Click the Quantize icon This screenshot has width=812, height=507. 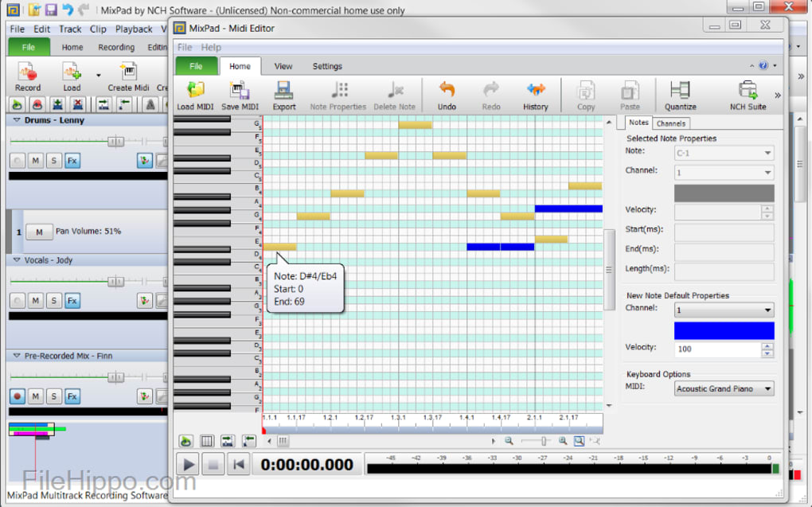[x=681, y=94]
